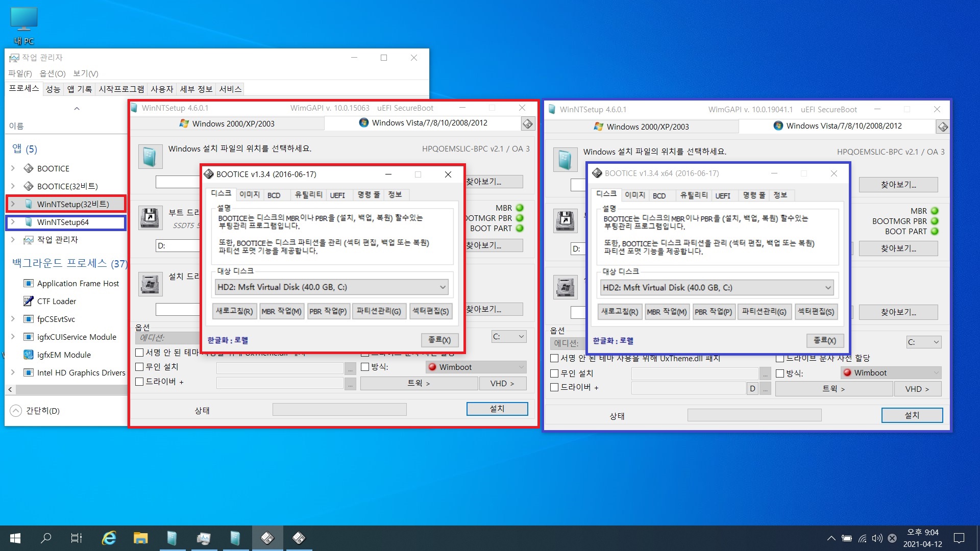Open Utilities tab in BOOTICE x64
This screenshot has width=980, height=551.
pyautogui.click(x=694, y=195)
